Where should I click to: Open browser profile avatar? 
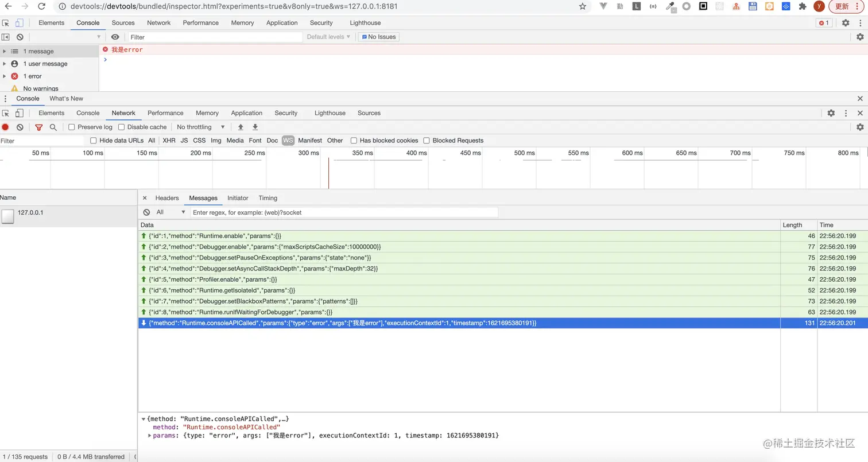tap(819, 6)
